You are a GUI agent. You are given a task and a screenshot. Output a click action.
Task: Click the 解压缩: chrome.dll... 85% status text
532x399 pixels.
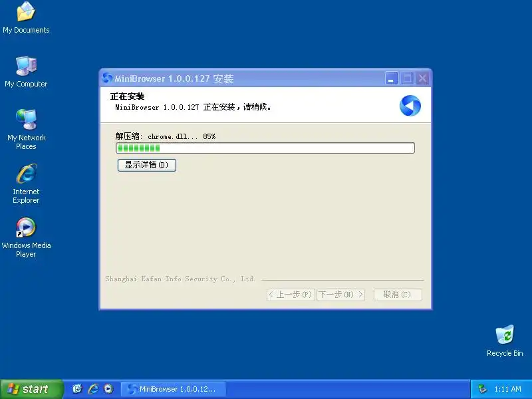[x=166, y=136]
